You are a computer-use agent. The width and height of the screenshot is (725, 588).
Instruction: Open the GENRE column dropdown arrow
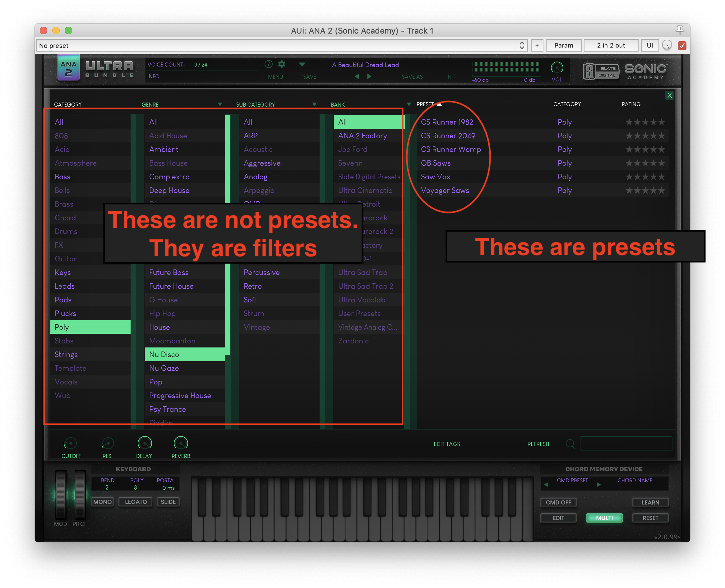tap(220, 104)
